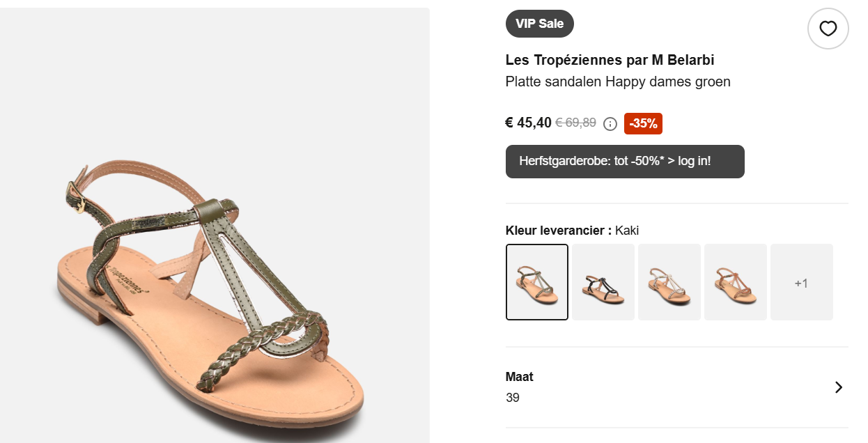Show the extra color via +1 tile
The width and height of the screenshot is (868, 443).
coord(801,281)
